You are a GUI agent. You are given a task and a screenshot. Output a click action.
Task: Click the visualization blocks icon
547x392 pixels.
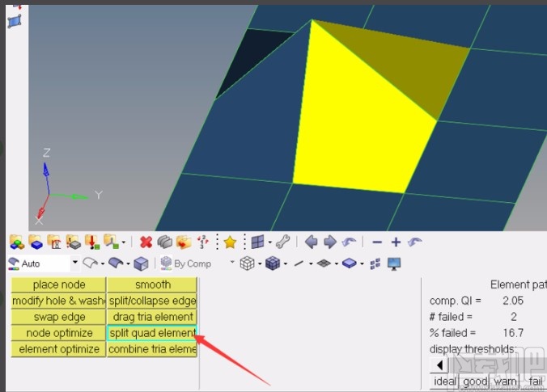375,263
